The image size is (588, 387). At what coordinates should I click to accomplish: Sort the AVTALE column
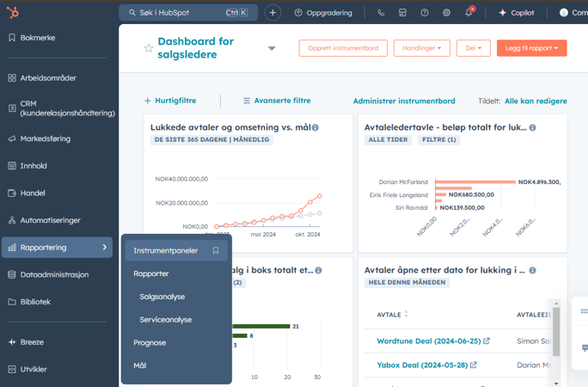click(x=406, y=314)
